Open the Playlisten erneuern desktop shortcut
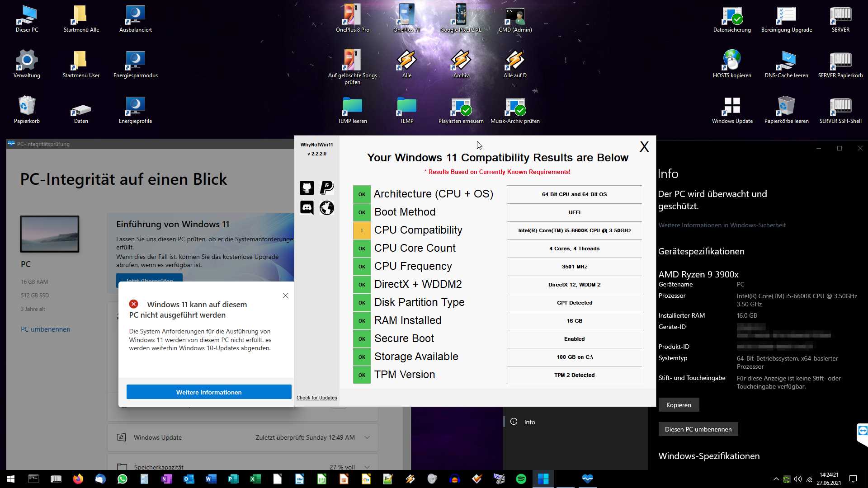 [x=461, y=110]
